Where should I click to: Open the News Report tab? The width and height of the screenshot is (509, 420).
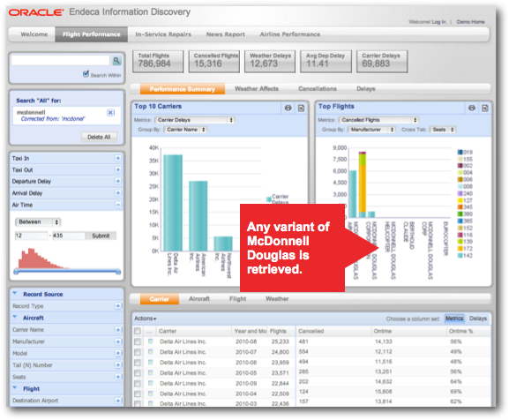pos(226,34)
